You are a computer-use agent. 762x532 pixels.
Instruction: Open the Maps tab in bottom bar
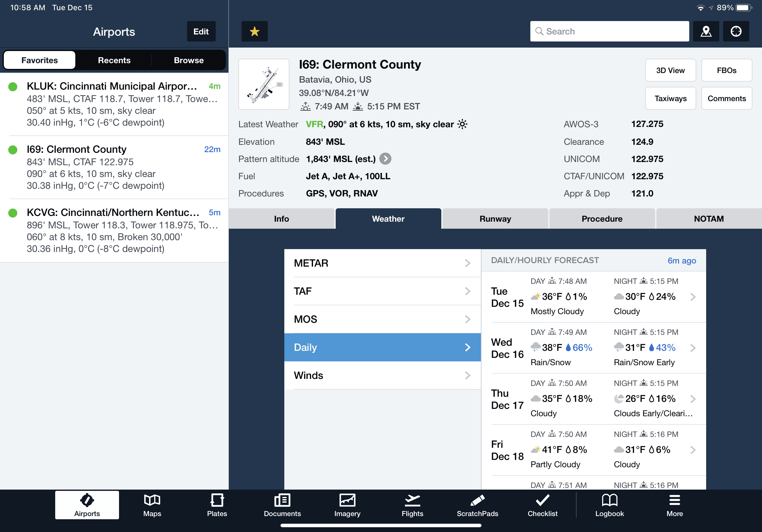(x=152, y=505)
